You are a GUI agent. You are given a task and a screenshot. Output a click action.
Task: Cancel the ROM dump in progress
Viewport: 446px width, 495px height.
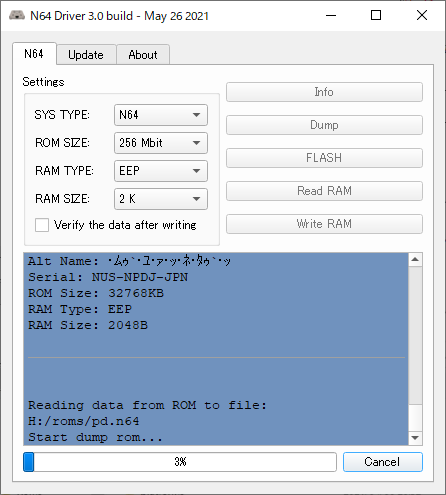383,462
